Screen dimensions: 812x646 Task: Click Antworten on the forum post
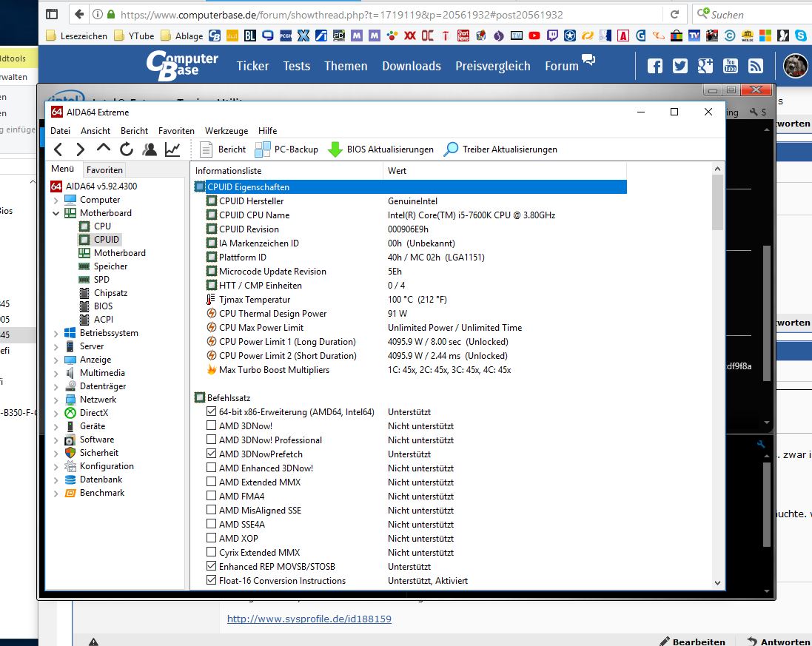click(x=779, y=642)
